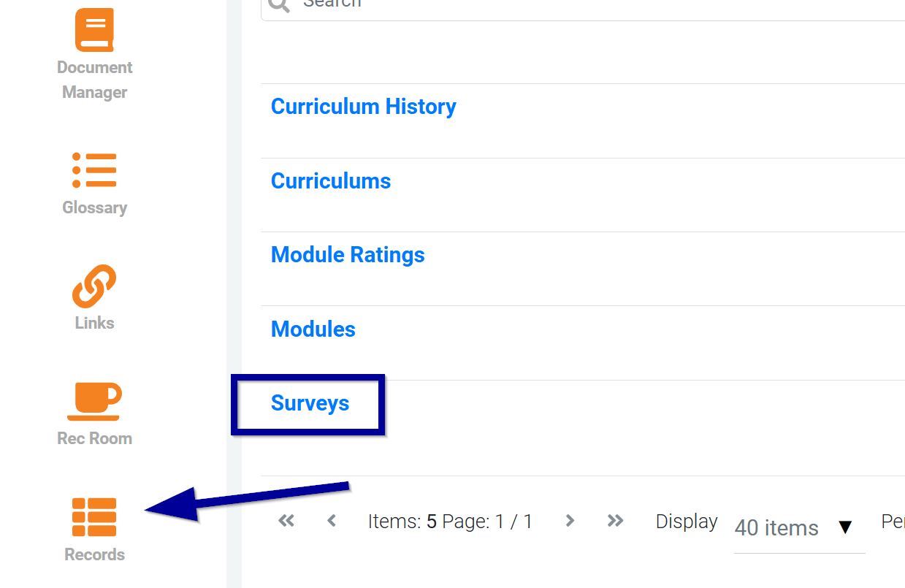This screenshot has height=588, width=905.
Task: Click the magnifying glass search icon
Action: [278, 4]
